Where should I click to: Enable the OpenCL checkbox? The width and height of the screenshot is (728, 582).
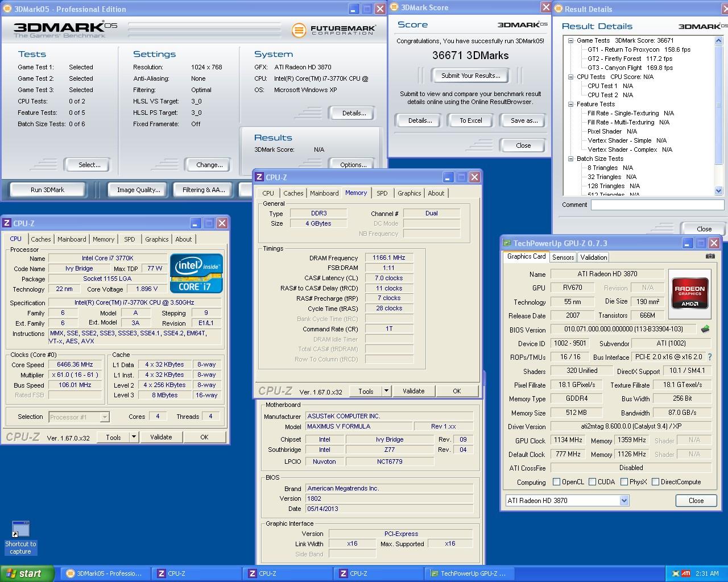coord(556,481)
